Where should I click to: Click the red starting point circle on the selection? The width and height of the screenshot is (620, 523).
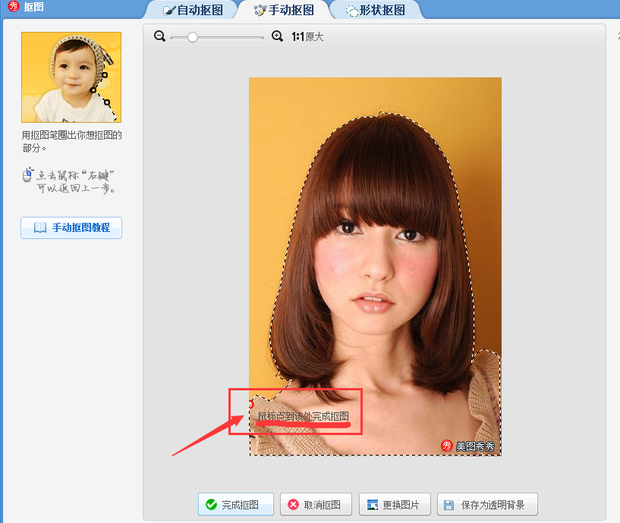coord(250,404)
